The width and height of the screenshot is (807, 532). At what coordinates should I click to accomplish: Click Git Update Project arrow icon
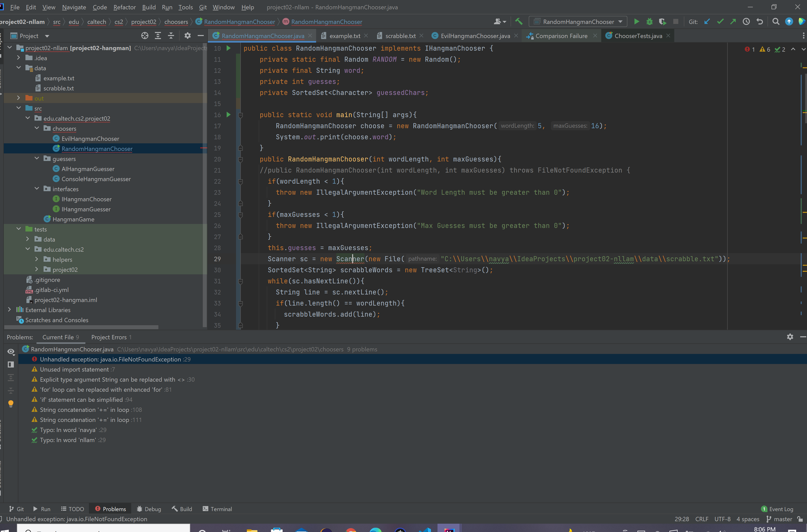[707, 22]
